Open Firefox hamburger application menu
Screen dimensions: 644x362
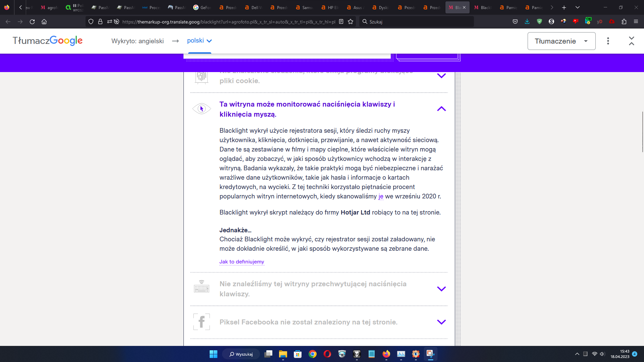(636, 22)
